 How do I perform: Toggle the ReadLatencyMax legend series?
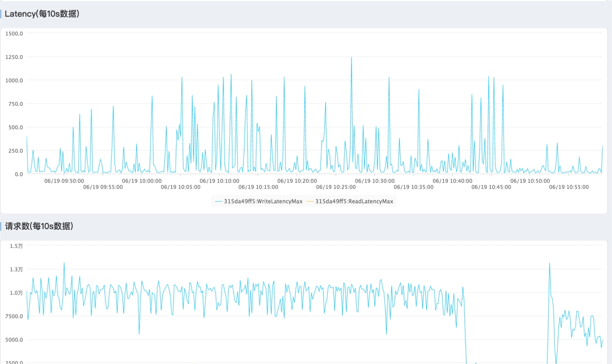350,201
